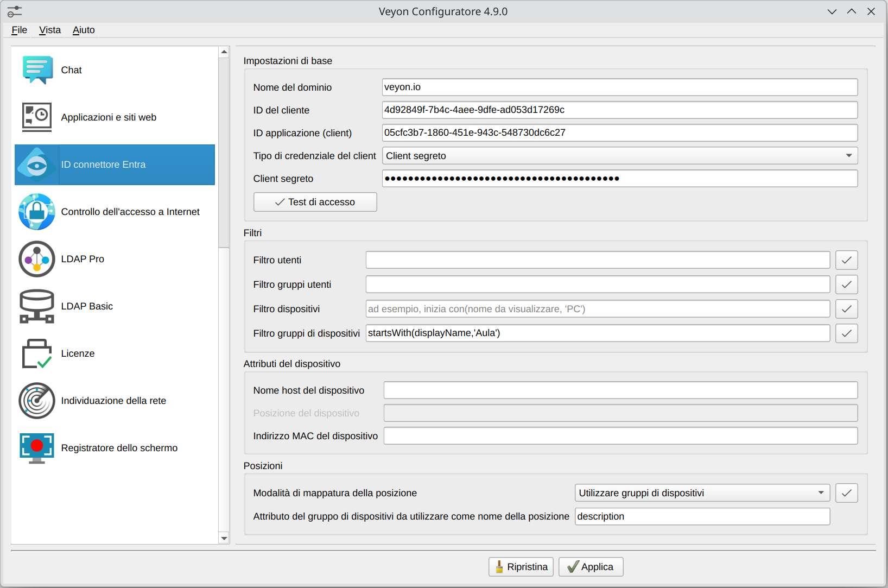Open Controllo dell'accesso a Internet icon
The width and height of the screenshot is (888, 588).
click(37, 212)
